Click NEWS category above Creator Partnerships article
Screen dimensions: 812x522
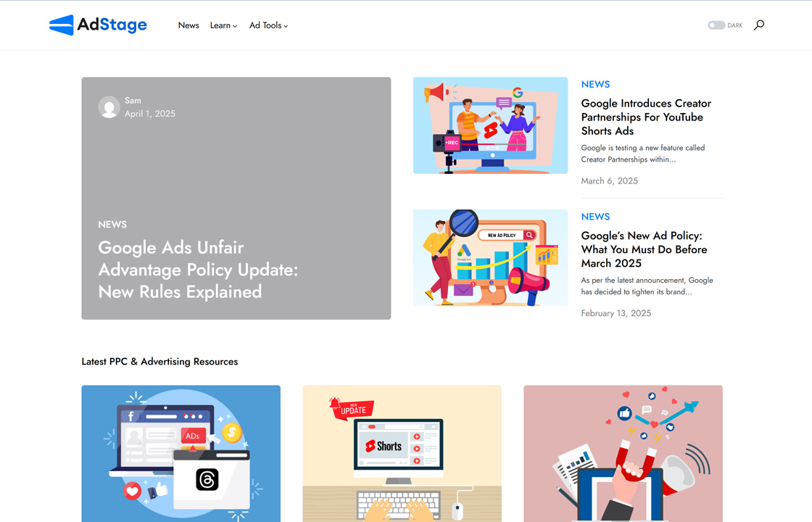pos(595,84)
